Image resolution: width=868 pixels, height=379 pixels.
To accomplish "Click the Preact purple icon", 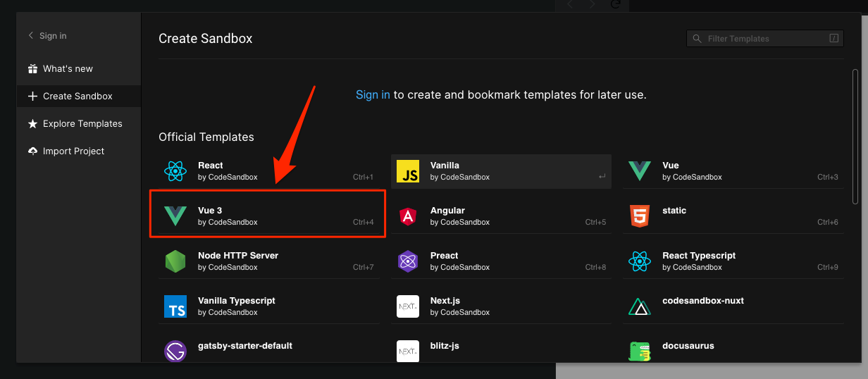I will (x=408, y=261).
